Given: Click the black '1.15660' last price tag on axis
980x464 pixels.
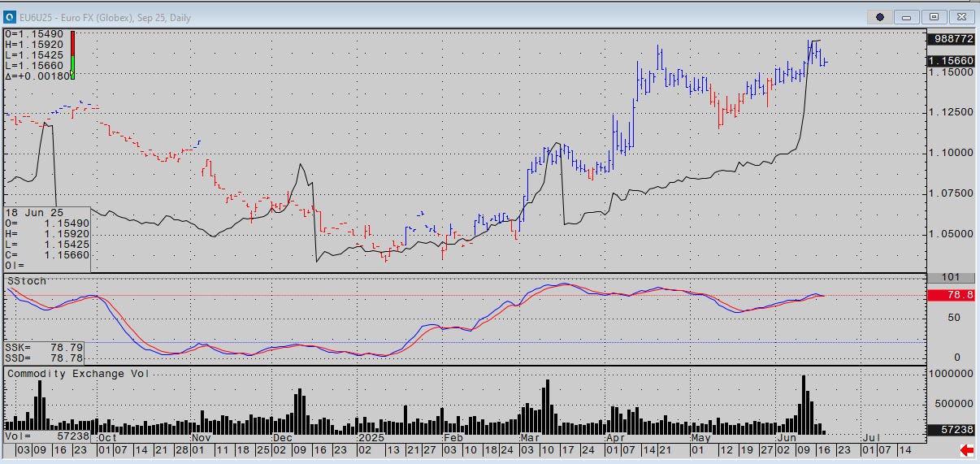Looking at the screenshot, I should 951,61.
